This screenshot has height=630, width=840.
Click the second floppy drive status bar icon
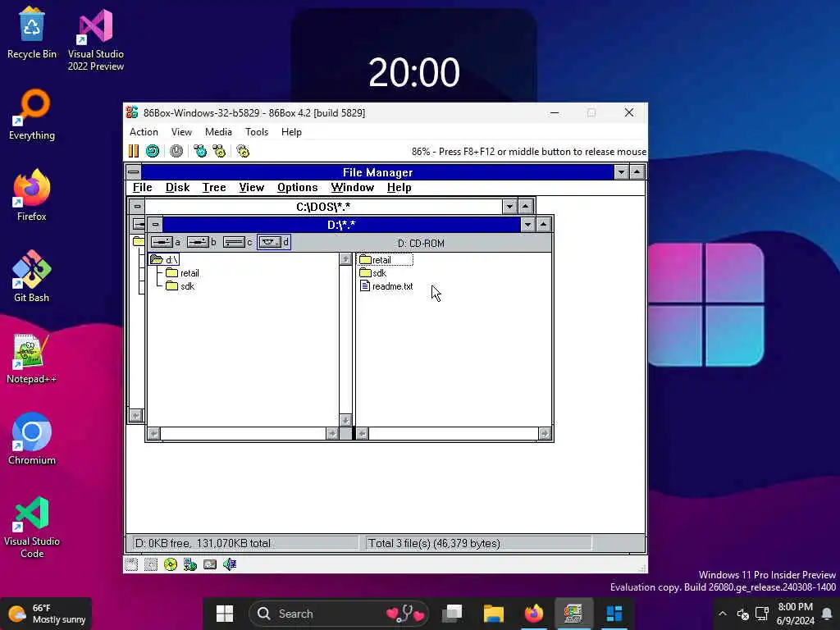(x=151, y=564)
